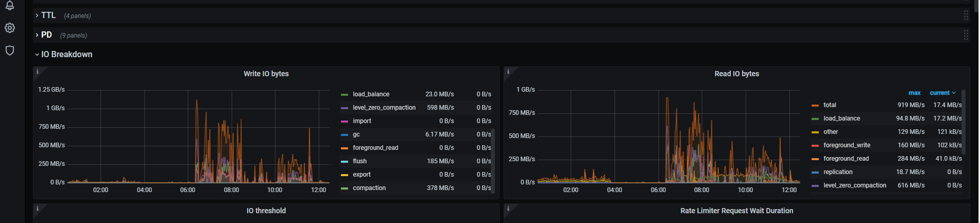Open the configuration gear icon
The image size is (980, 223).
point(10,28)
